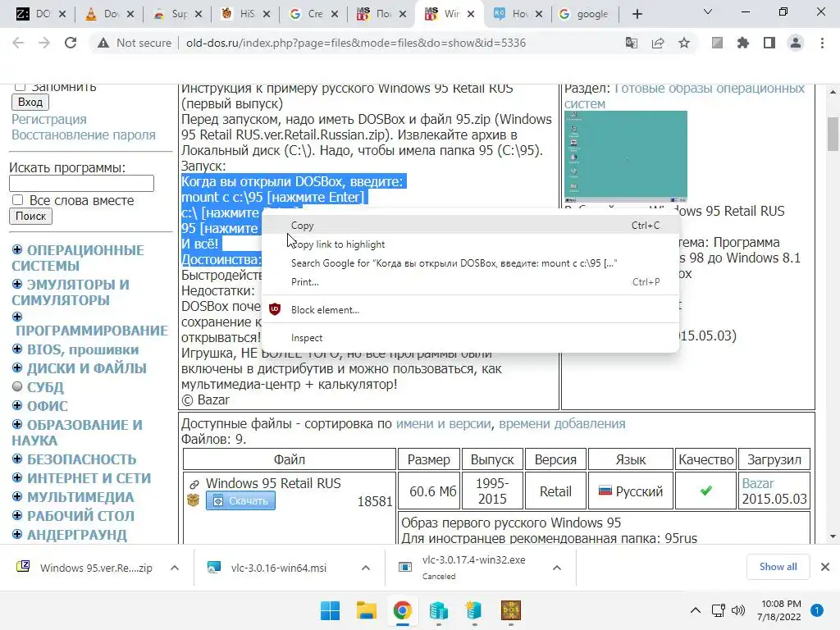Screen dimensions: 840x630
Task: Click the link chain icon beside Windows 95 Retail RUS
Action: coord(194,484)
